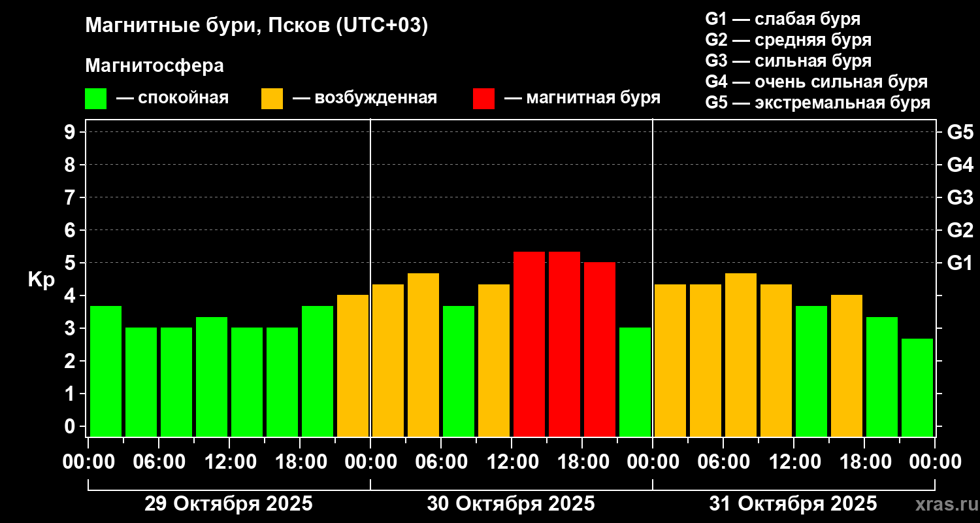Click the '31 Октября 2025' date label
The width and height of the screenshot is (980, 523).
(793, 504)
